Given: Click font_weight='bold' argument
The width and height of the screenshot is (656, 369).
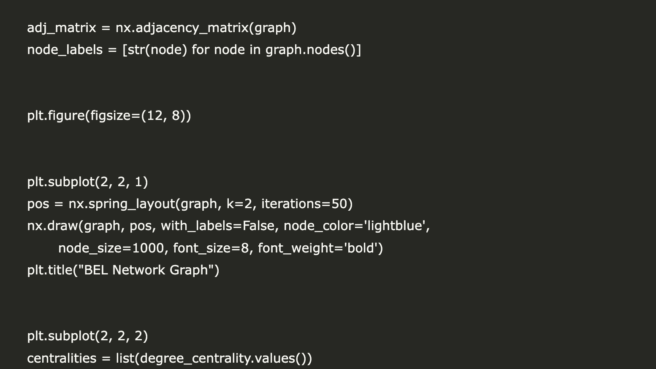Looking at the screenshot, I should 318,248.
